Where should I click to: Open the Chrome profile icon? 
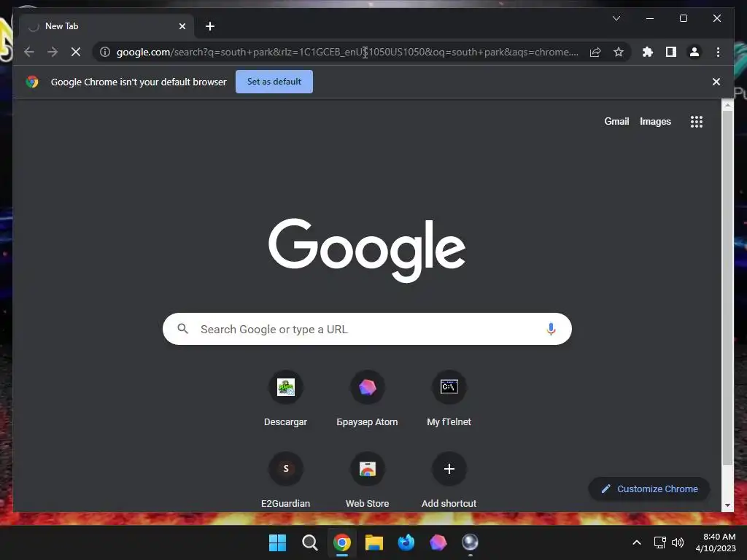point(694,52)
